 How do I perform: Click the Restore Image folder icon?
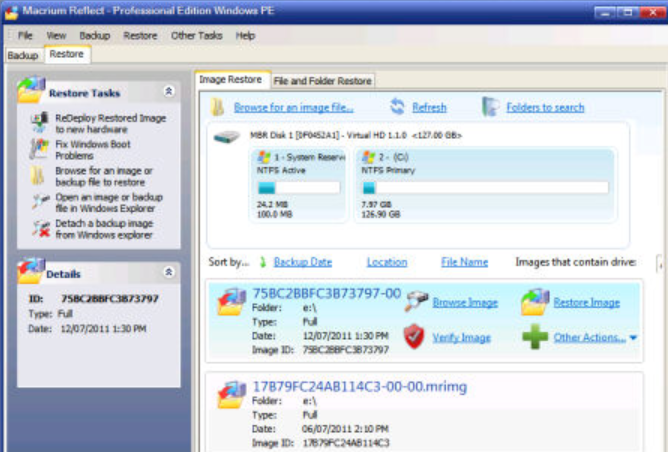click(x=535, y=302)
